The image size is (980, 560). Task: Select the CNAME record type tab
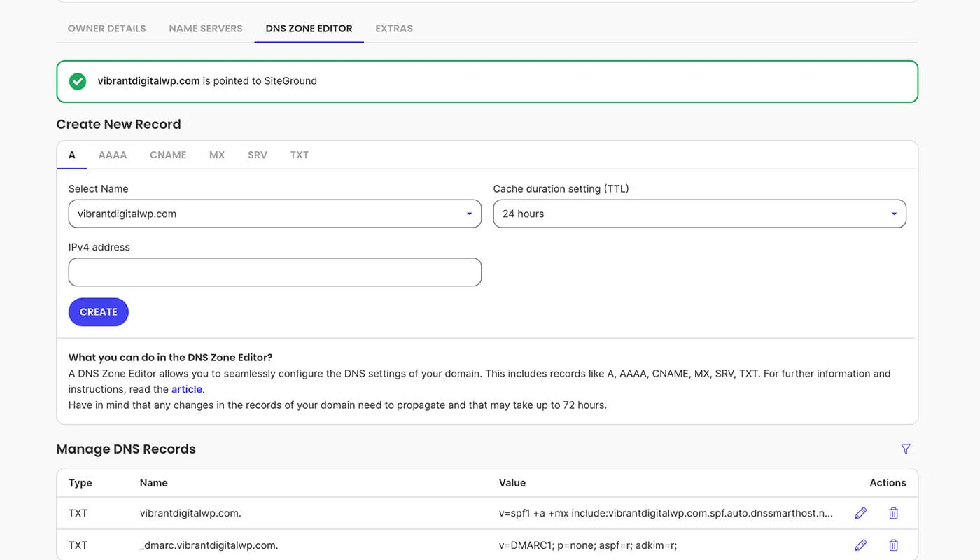tap(167, 155)
